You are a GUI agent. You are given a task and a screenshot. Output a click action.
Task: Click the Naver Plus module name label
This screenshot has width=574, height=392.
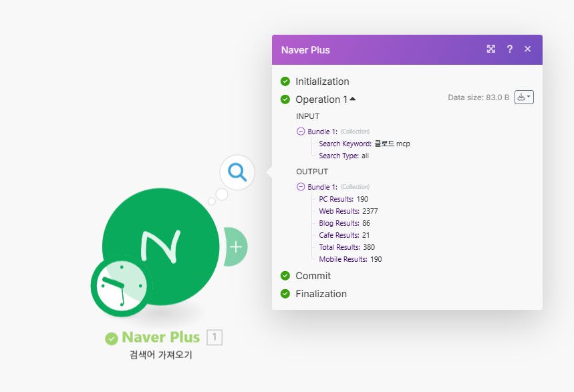pyautogui.click(x=160, y=337)
